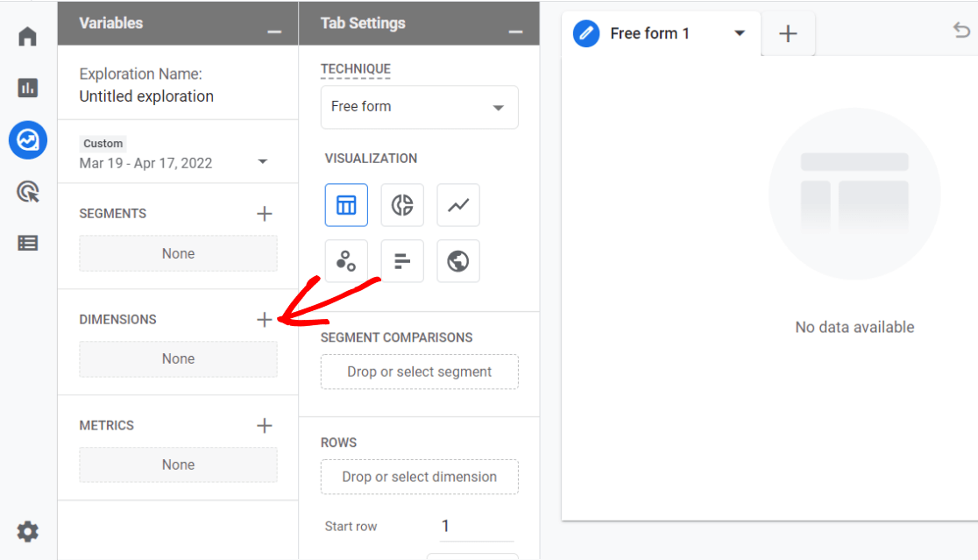The width and height of the screenshot is (978, 560).
Task: Click the pencil to rename Free form 1
Action: pos(585,33)
